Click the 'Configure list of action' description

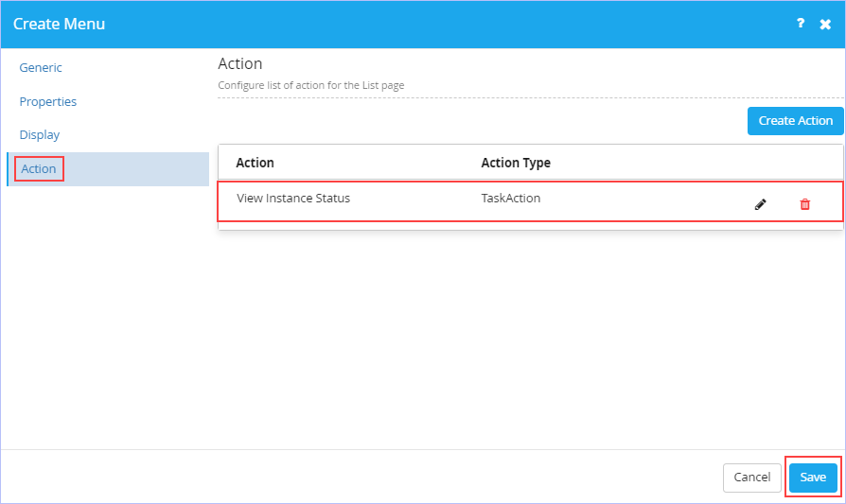point(310,85)
